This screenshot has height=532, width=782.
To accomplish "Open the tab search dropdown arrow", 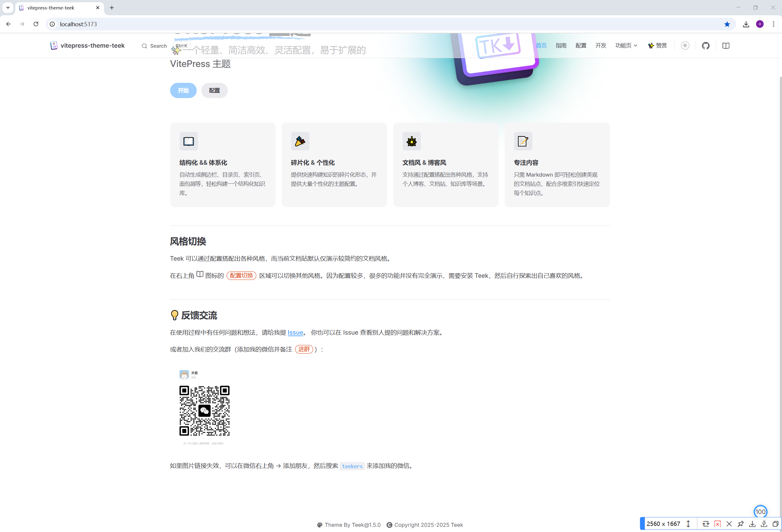I will (x=8, y=7).
